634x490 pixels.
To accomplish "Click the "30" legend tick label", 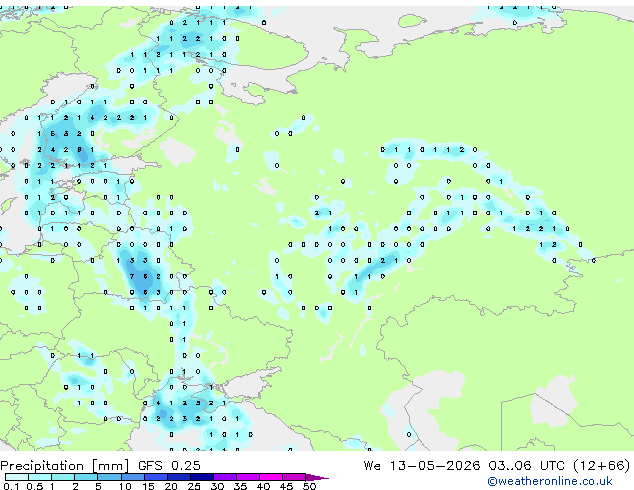I will [x=217, y=486].
